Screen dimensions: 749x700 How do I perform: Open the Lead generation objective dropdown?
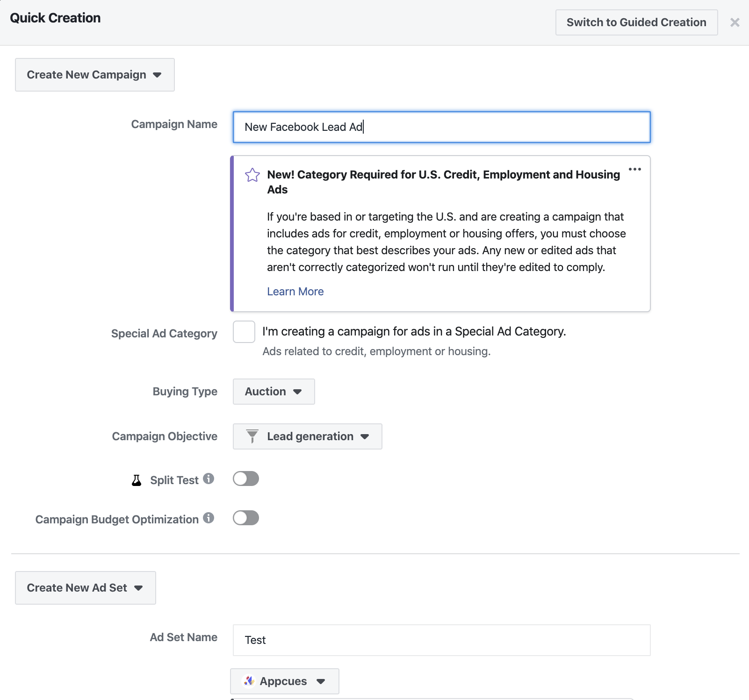pyautogui.click(x=308, y=436)
